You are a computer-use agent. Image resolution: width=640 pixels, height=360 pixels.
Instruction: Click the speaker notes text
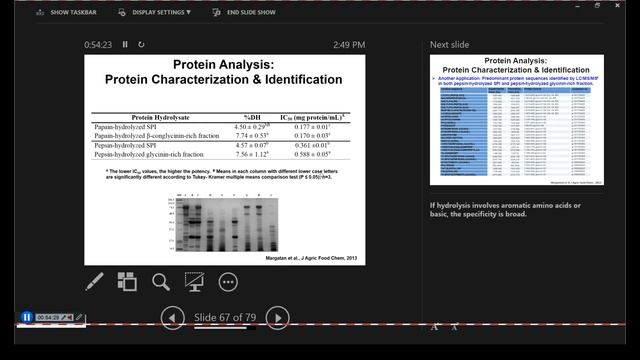click(505, 209)
